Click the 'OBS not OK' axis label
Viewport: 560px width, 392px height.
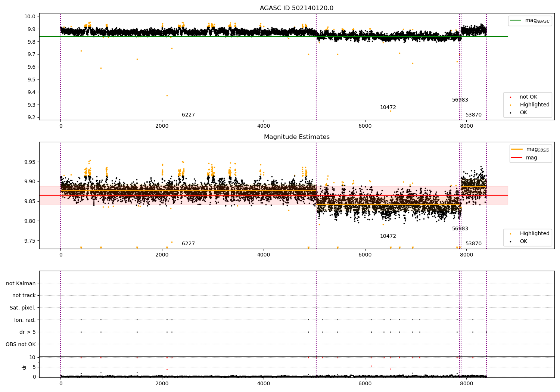click(21, 344)
